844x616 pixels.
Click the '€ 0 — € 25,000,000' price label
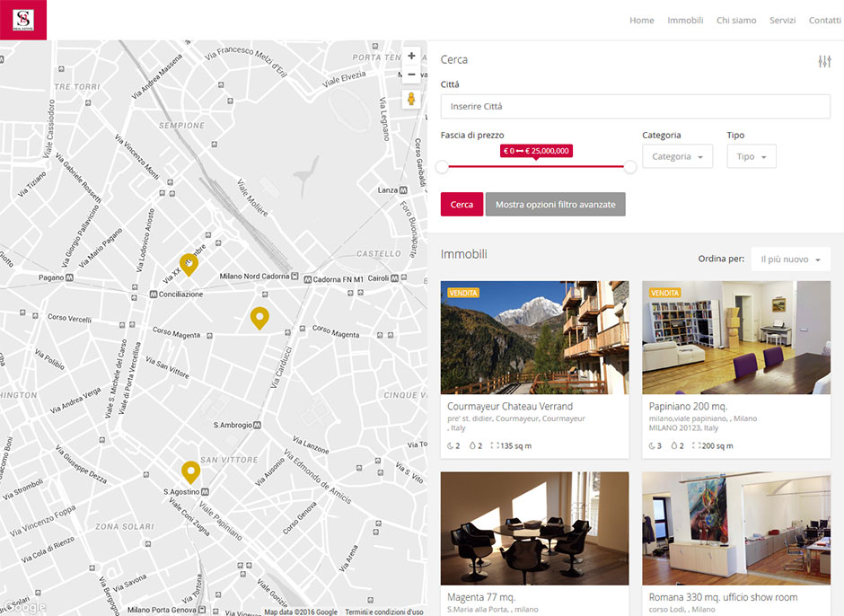[x=536, y=151]
